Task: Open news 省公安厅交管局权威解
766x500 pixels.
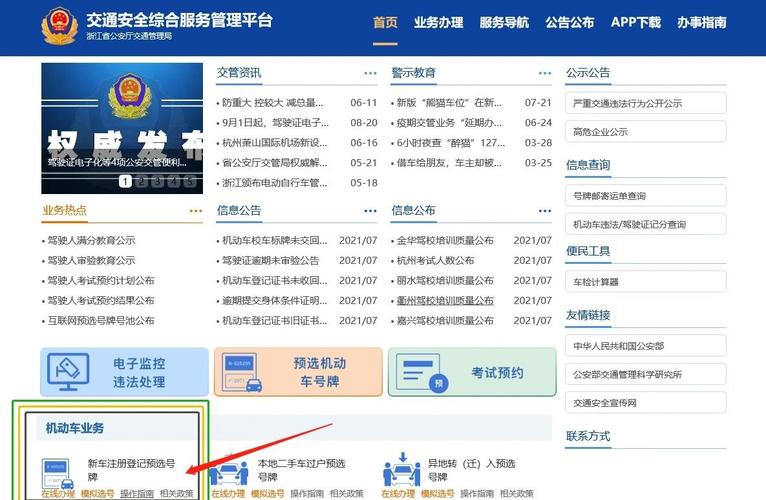Action: [x=275, y=163]
